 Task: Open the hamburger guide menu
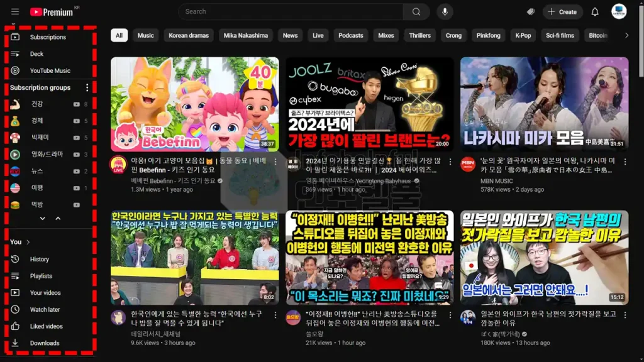[x=15, y=12]
